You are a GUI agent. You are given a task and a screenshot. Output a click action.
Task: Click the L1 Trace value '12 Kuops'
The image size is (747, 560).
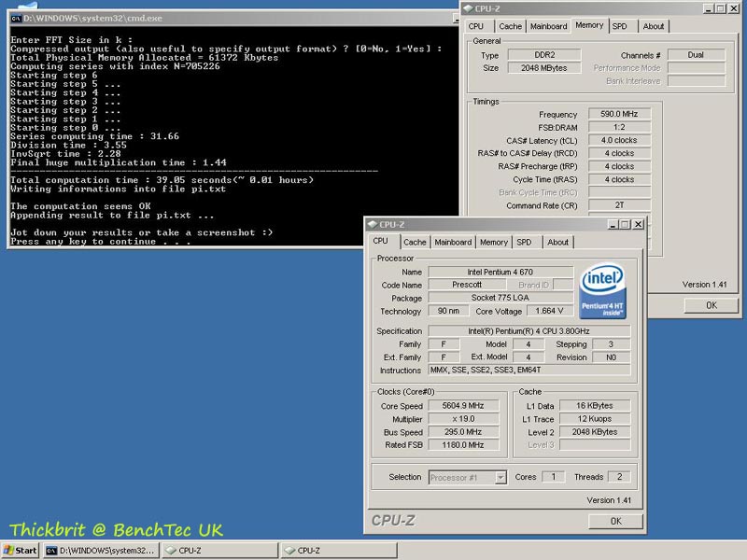tap(595, 419)
